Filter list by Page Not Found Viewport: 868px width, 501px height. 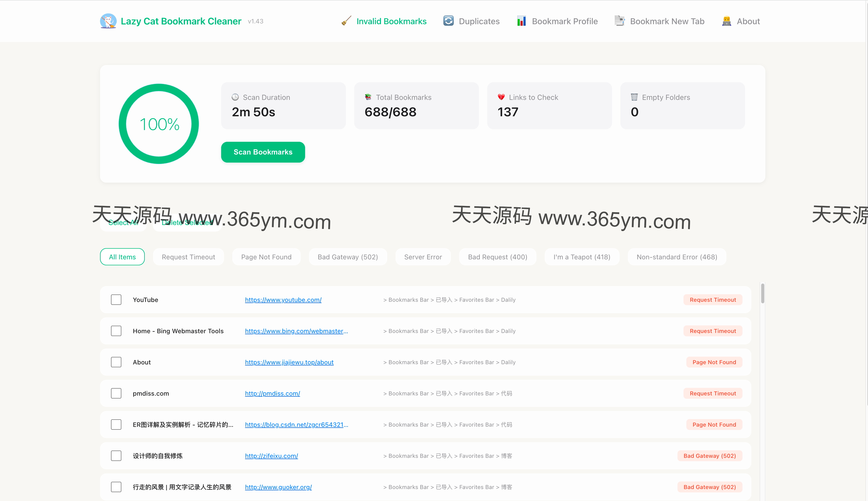[x=266, y=257]
